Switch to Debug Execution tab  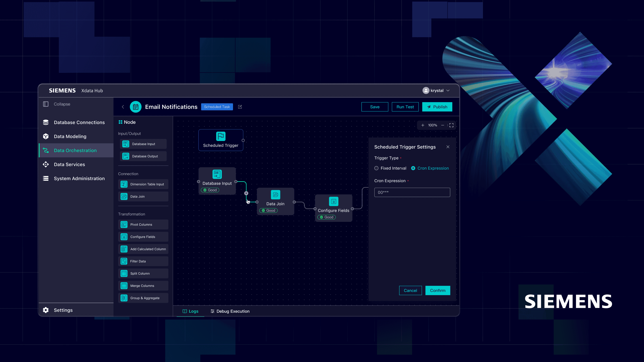click(x=230, y=311)
